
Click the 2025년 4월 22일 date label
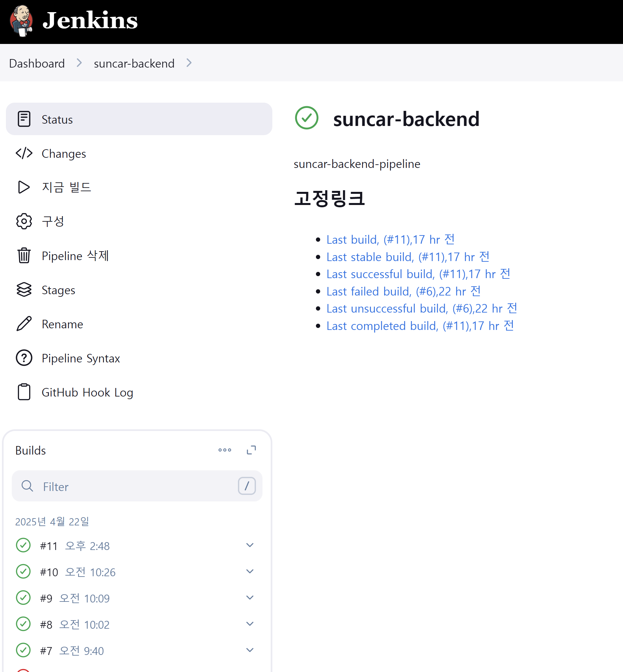(x=52, y=522)
